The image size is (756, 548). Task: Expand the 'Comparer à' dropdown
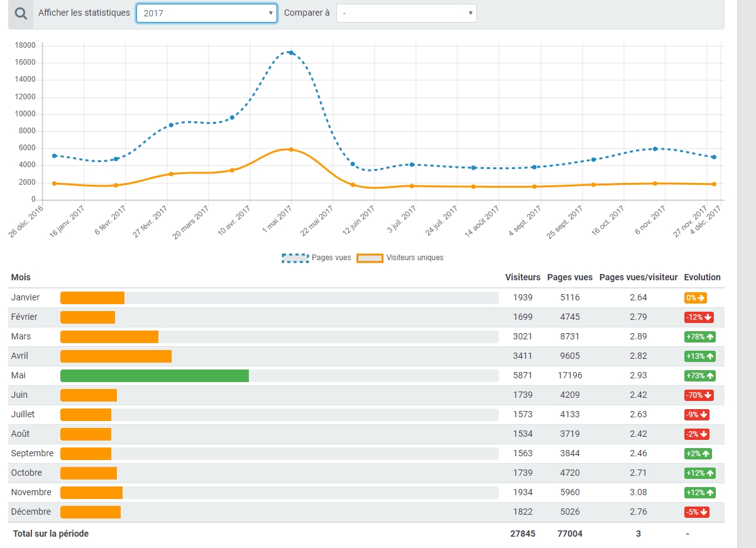pos(406,13)
